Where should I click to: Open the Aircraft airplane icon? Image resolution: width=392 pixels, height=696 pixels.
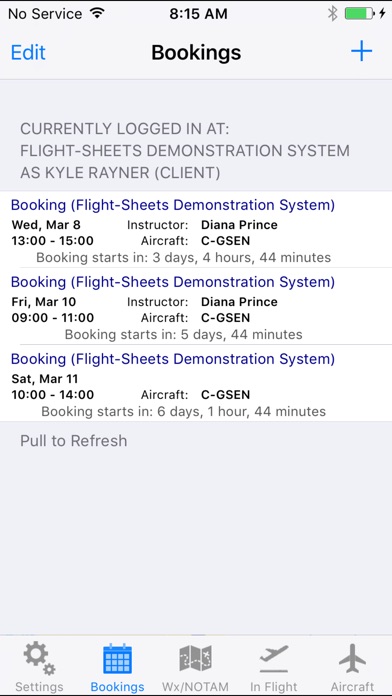[352, 659]
